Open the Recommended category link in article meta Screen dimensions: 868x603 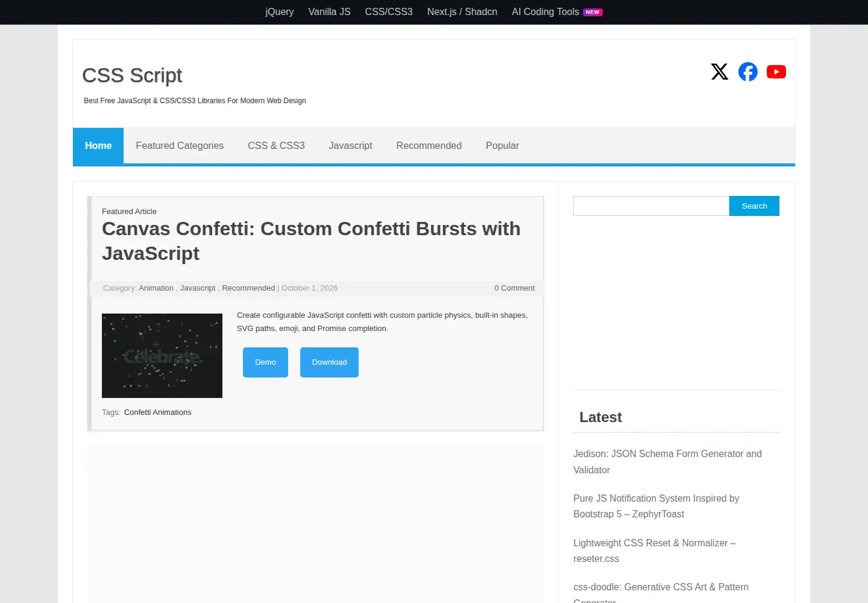248,288
